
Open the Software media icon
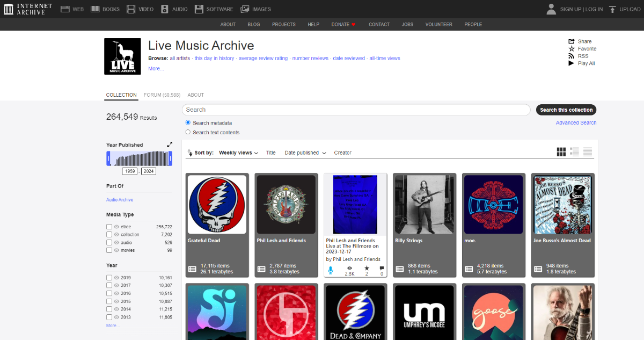click(x=199, y=9)
